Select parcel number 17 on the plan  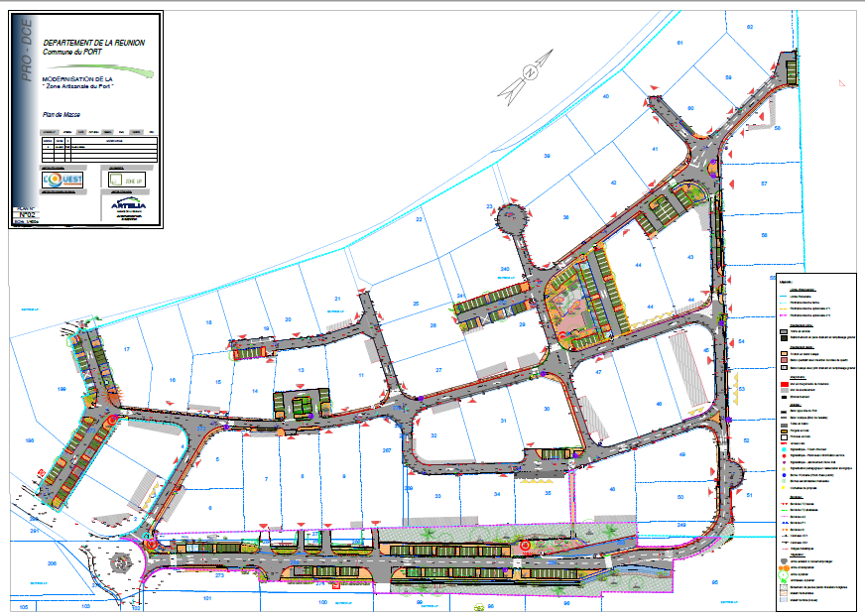click(x=127, y=350)
